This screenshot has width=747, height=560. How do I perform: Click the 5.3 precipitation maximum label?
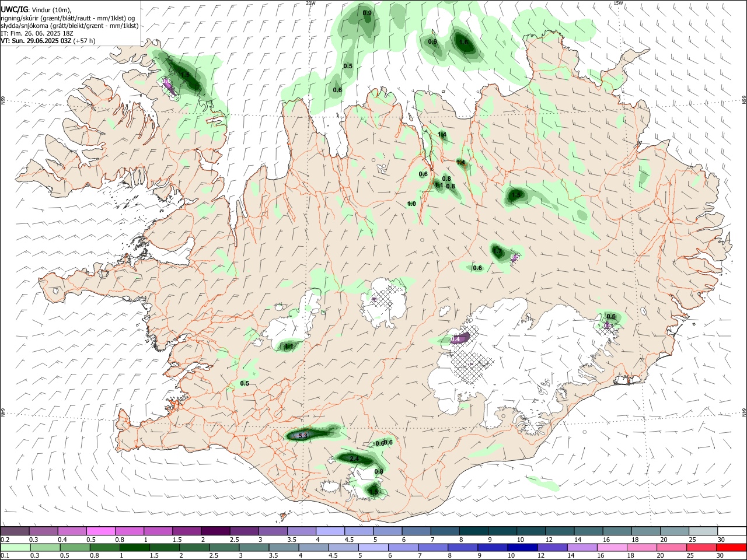click(302, 436)
